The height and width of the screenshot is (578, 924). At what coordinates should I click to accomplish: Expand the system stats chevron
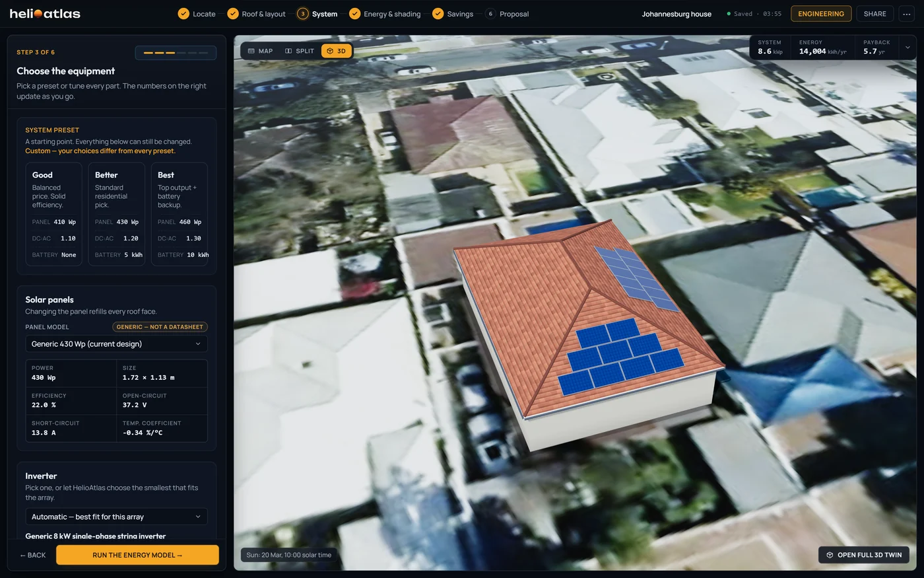(907, 48)
